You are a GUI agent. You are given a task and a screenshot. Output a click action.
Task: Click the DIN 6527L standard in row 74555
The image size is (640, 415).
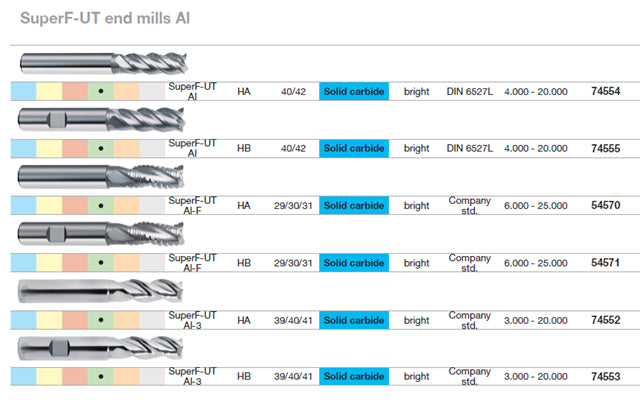coord(469,148)
